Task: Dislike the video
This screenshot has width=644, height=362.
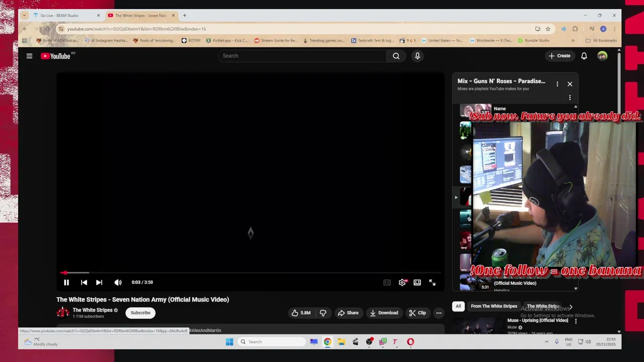Action: pyautogui.click(x=323, y=313)
